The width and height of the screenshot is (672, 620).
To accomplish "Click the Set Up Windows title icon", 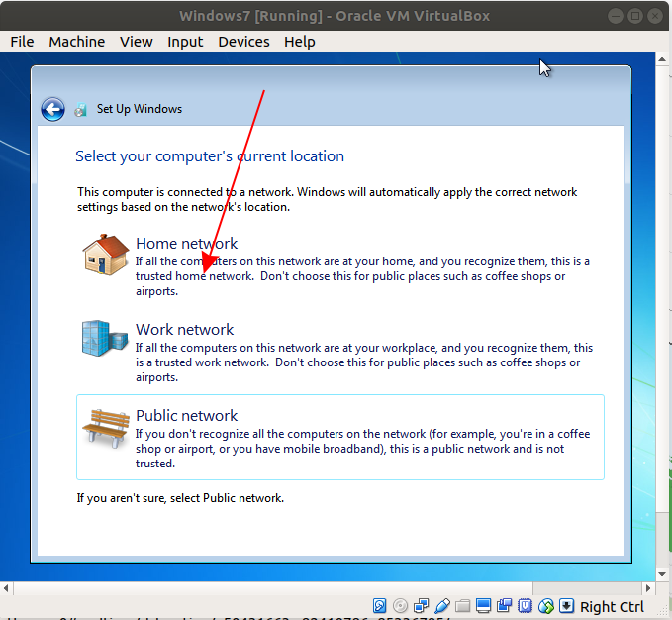I will [x=80, y=110].
